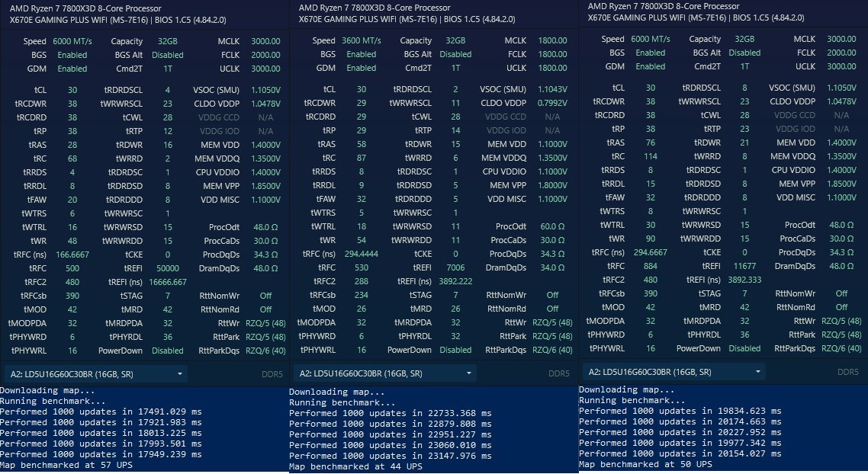Click the tRDWR value 21

click(744, 143)
